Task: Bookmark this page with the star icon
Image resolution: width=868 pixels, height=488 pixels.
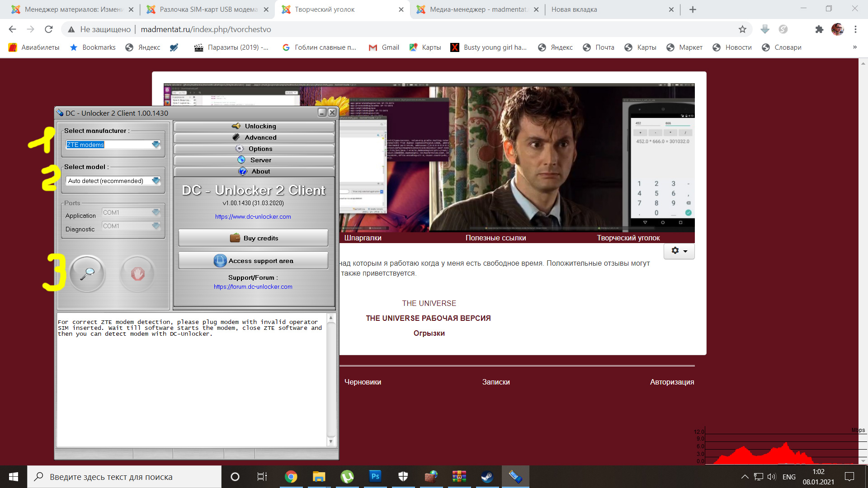Action: [x=742, y=29]
